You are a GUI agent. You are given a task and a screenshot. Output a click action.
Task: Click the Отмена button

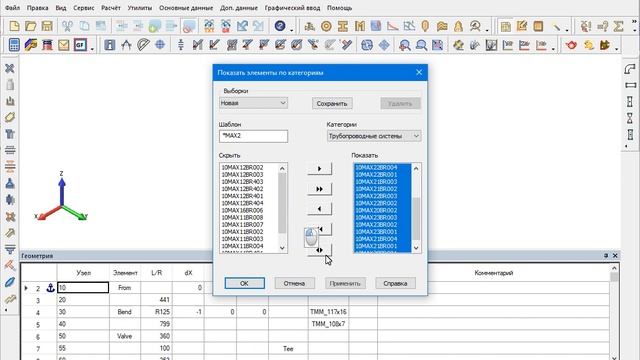[294, 283]
